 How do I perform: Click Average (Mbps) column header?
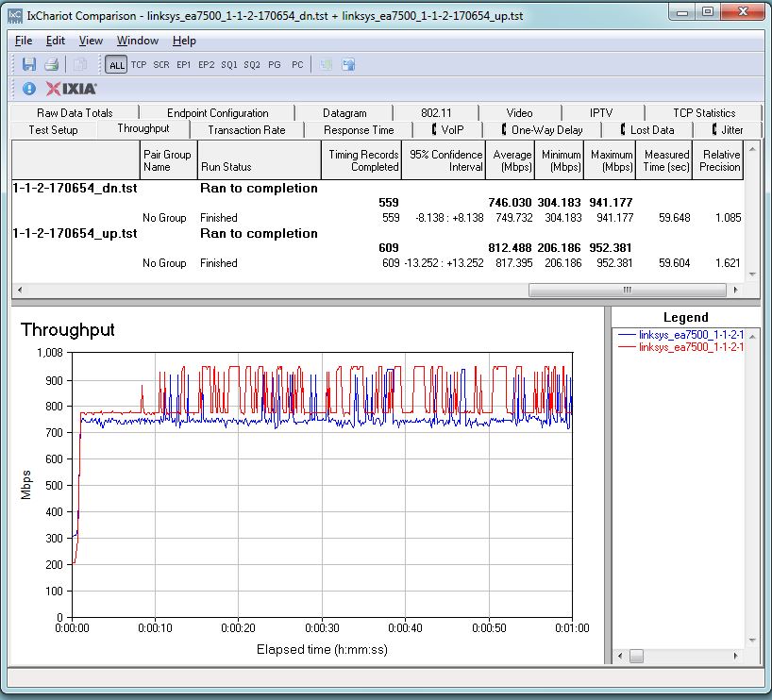(510, 160)
